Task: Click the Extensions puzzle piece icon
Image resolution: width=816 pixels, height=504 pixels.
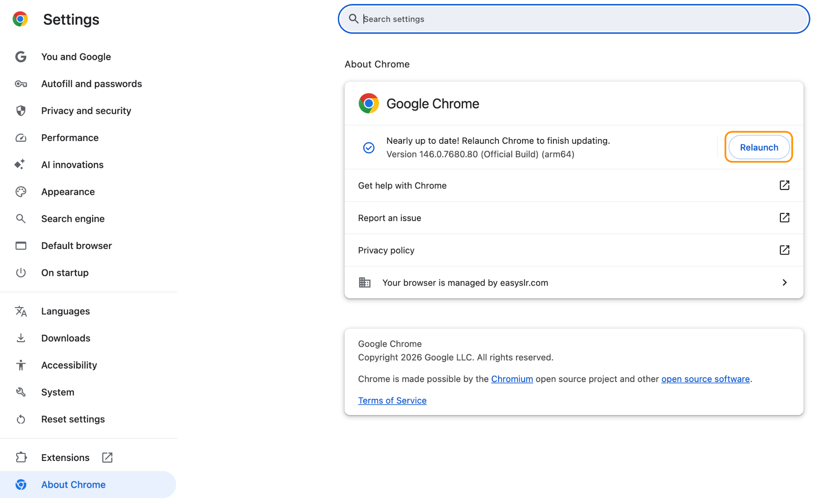Action: [x=21, y=457]
